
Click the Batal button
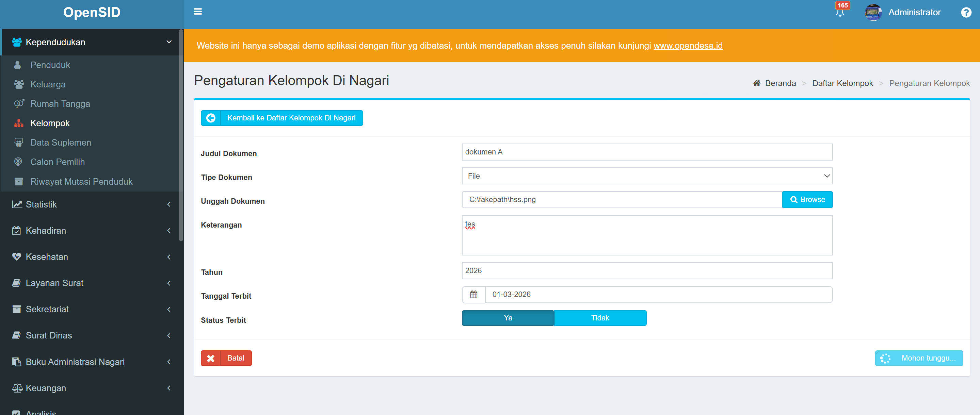(226, 358)
